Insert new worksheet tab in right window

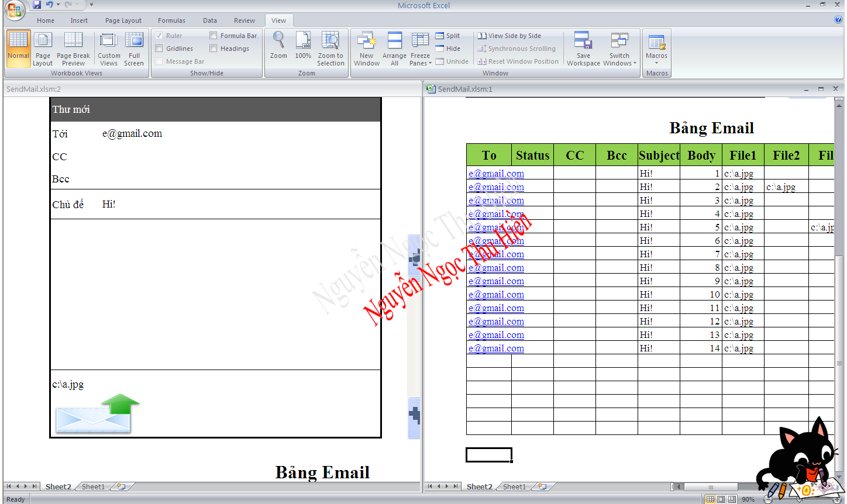pos(543,486)
